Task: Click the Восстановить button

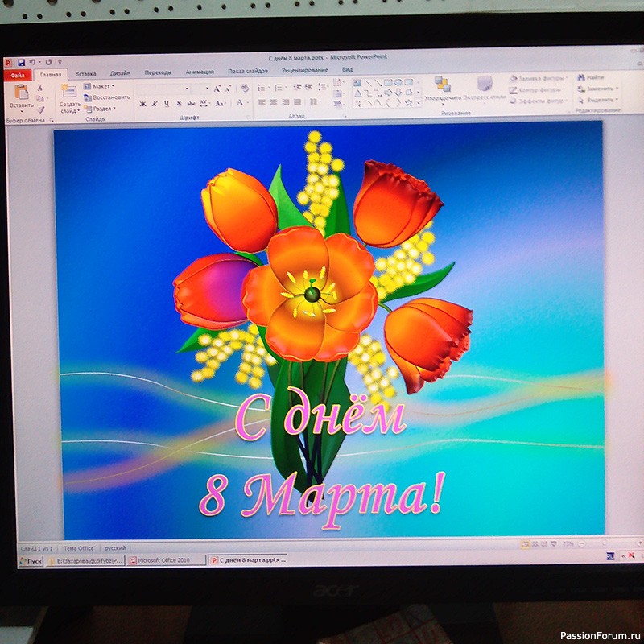Action: [107, 97]
